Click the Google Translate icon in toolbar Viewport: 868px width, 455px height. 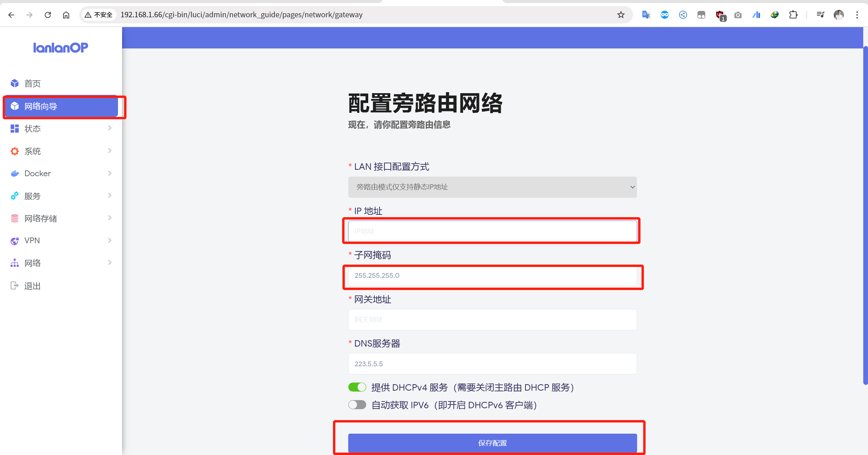646,15
